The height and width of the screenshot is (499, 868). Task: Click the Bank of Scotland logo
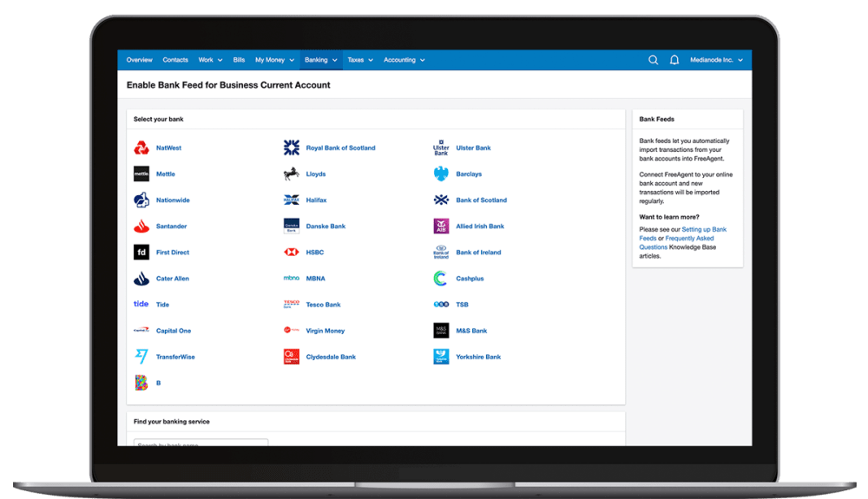(x=441, y=200)
